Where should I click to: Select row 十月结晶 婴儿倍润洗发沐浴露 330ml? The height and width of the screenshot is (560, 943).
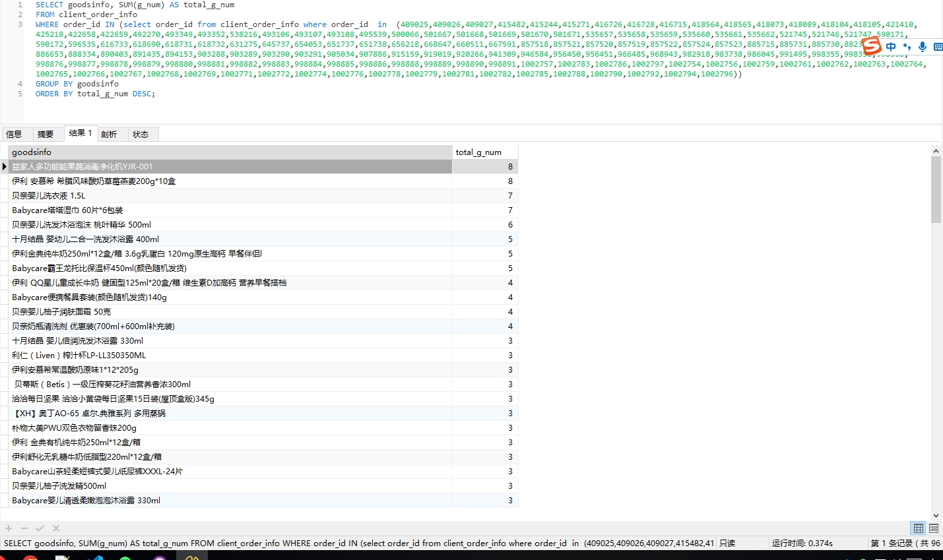click(230, 341)
